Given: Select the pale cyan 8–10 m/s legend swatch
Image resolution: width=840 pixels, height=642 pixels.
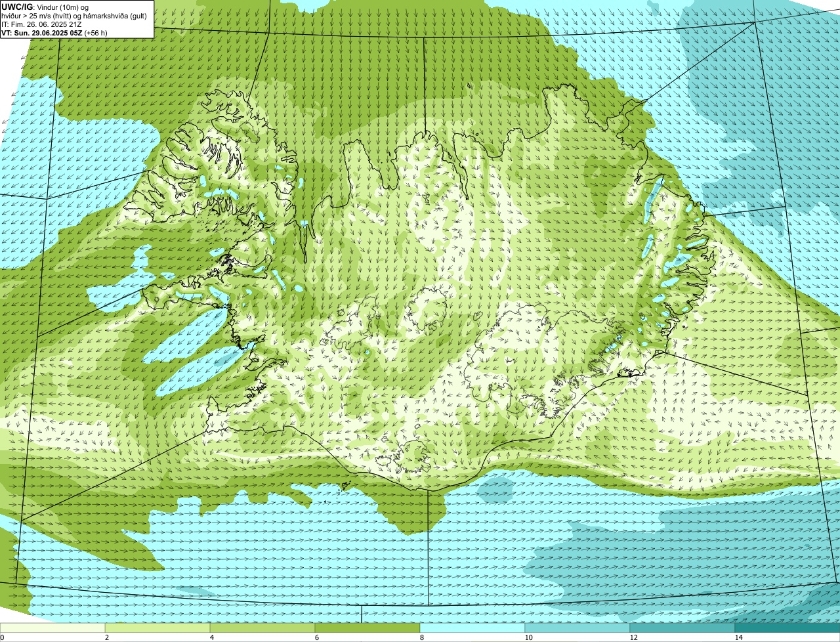Looking at the screenshot, I should point(472,628).
